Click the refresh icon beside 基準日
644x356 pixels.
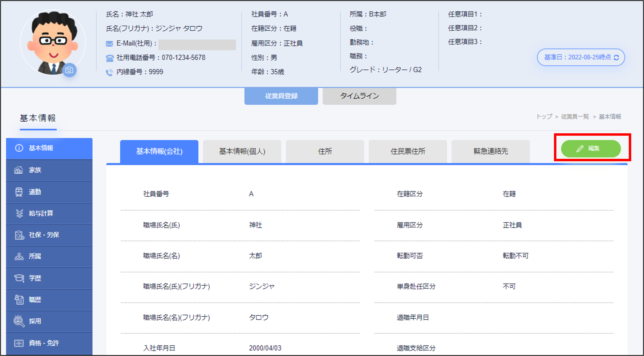click(616, 58)
